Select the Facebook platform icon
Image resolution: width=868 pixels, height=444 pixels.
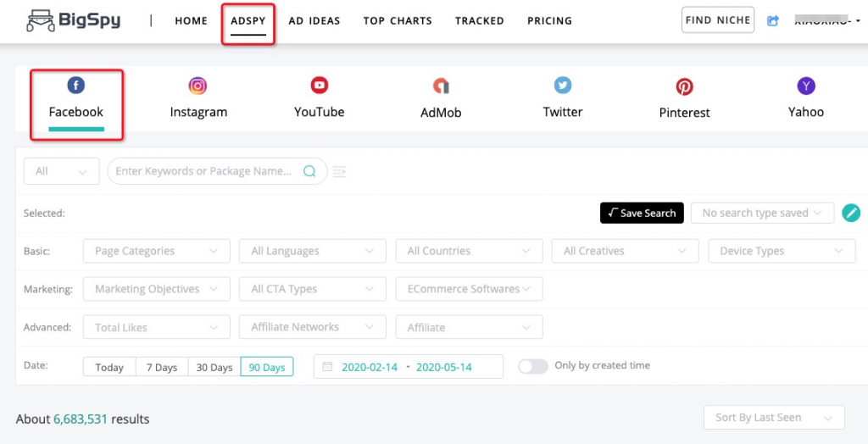[75, 86]
